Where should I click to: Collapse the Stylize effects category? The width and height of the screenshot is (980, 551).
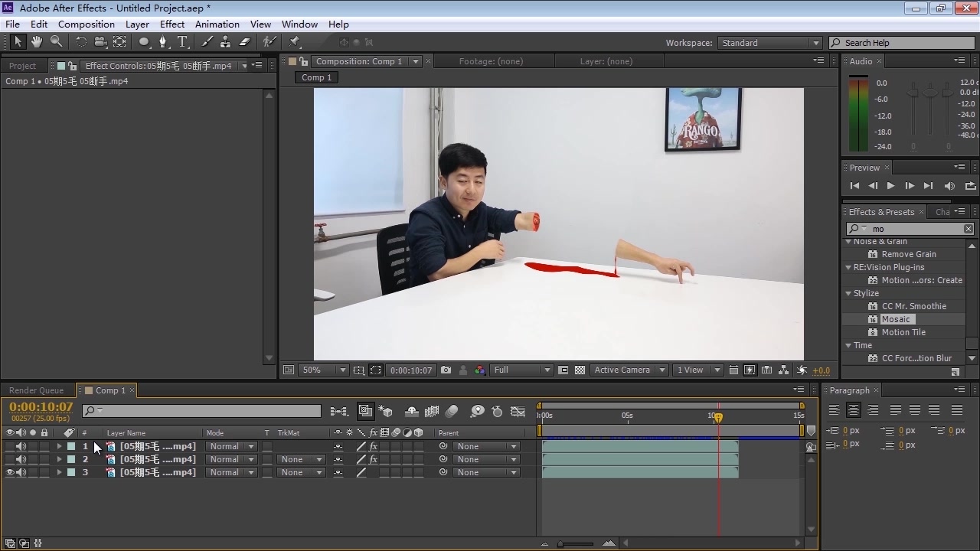point(848,293)
